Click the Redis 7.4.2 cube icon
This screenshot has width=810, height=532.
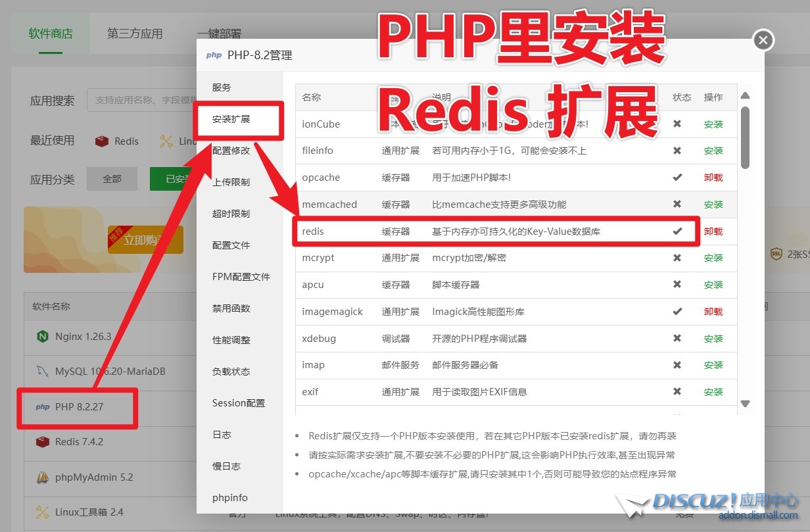click(43, 442)
